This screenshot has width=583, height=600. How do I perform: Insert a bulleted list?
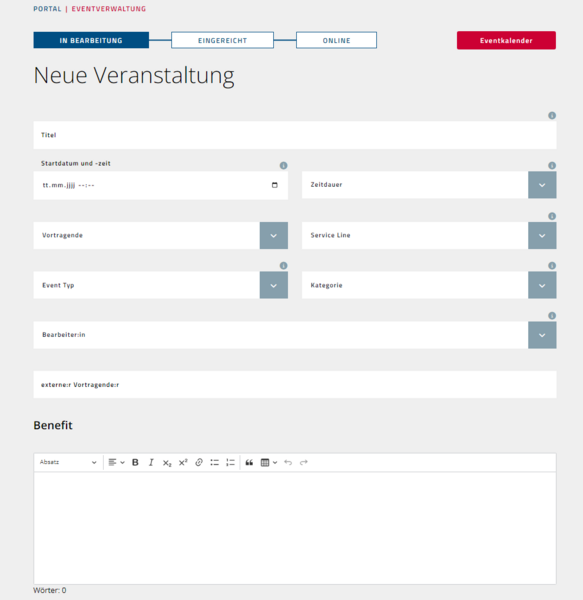[x=214, y=462]
